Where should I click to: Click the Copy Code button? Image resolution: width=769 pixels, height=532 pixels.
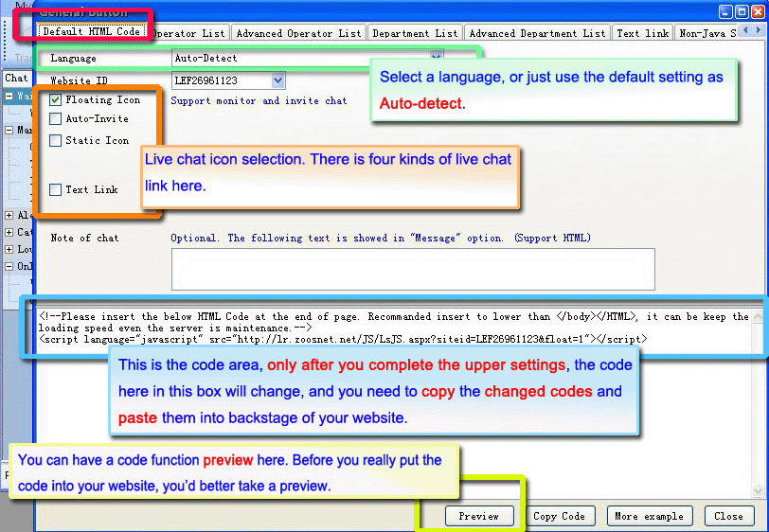(559, 516)
